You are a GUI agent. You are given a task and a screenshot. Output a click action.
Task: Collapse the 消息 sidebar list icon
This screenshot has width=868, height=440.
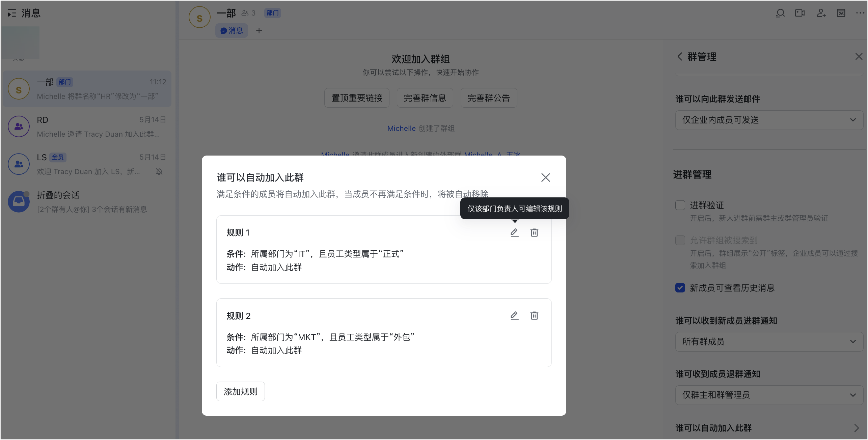[12, 13]
